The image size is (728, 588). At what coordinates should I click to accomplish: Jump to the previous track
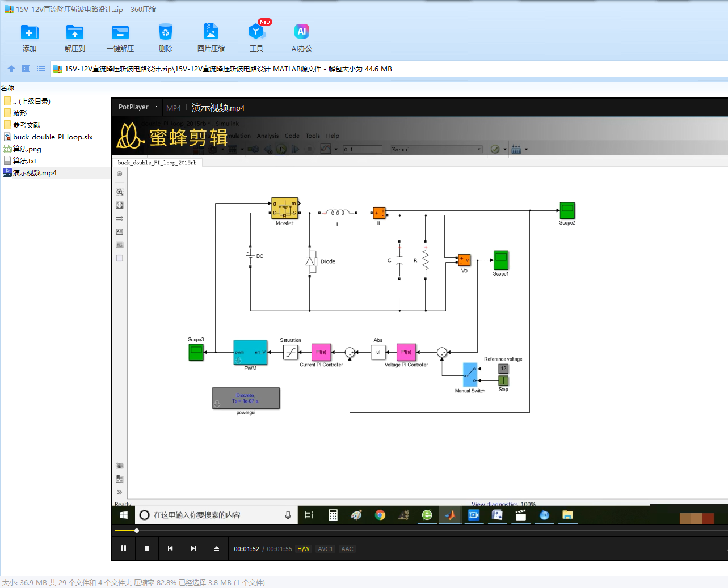pyautogui.click(x=170, y=548)
